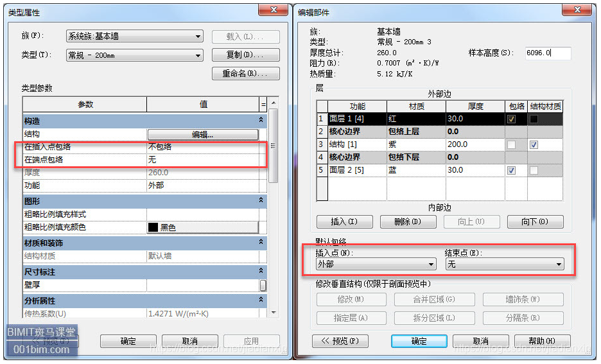Toggle 结构材质 checkbox for 面层 1 [4] row
This screenshot has width=601, height=364.
pos(534,119)
